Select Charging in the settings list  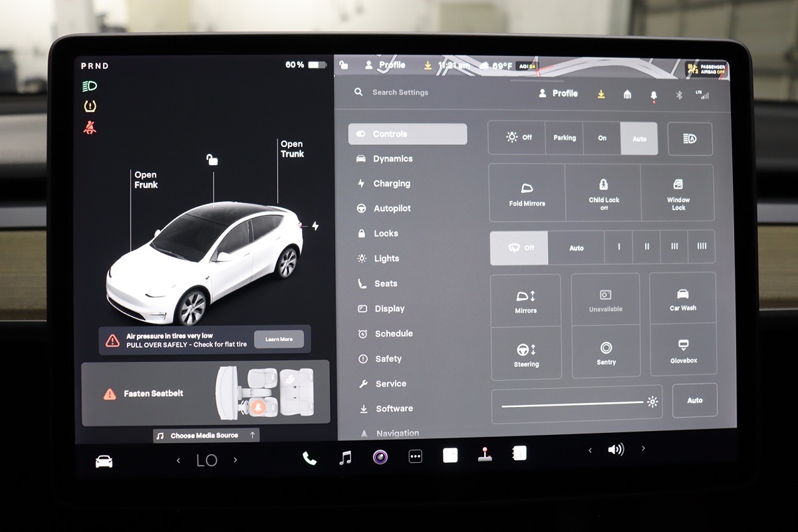pos(391,184)
